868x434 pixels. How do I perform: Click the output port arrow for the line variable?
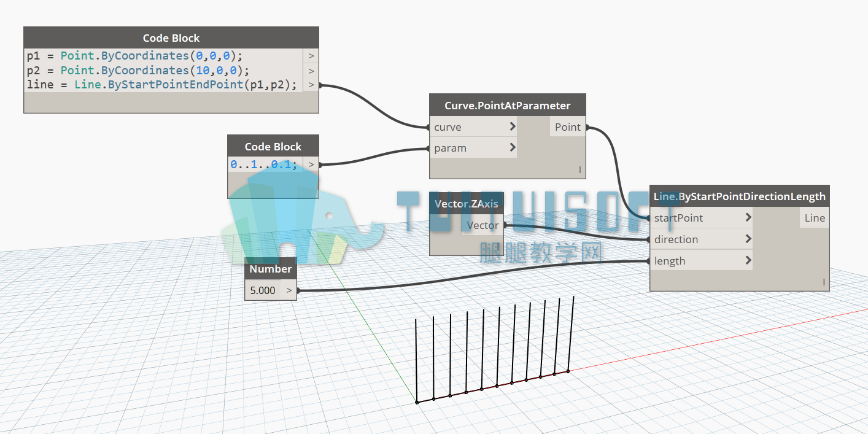click(x=311, y=85)
